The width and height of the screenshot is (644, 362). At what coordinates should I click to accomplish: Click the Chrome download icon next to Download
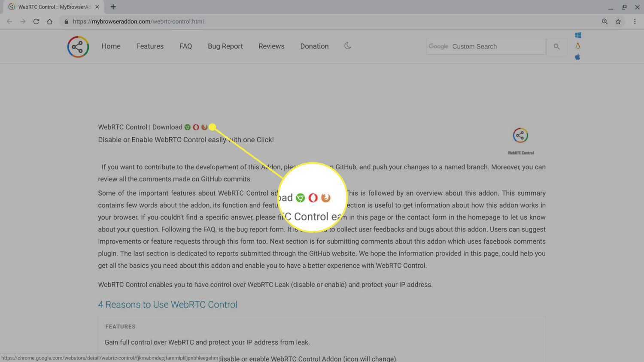[x=188, y=127]
